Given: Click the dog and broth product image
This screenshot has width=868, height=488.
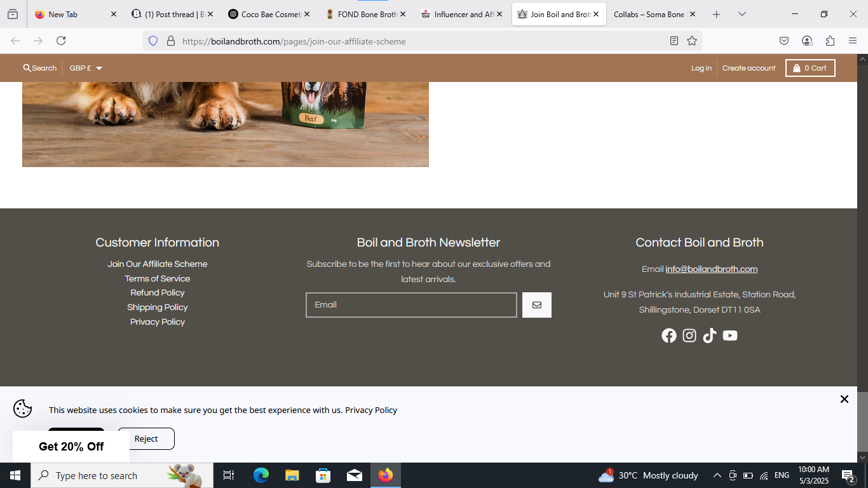Looking at the screenshot, I should coord(226,125).
